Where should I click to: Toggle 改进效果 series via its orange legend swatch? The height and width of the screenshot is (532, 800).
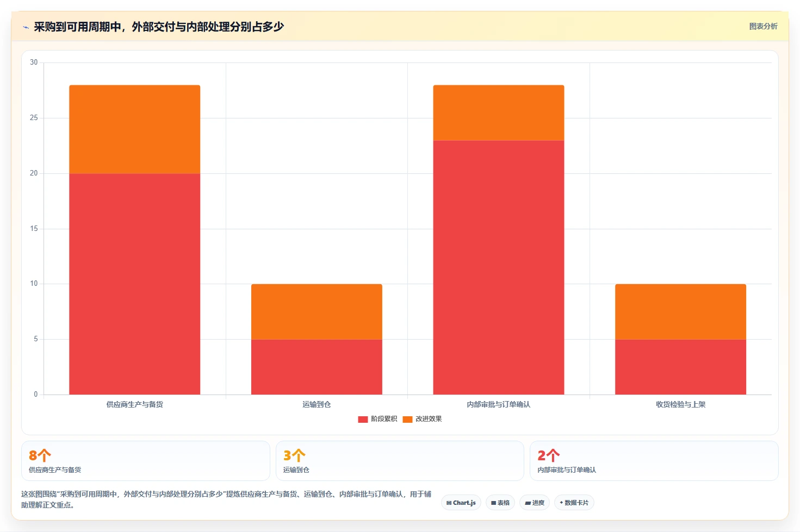coord(407,419)
